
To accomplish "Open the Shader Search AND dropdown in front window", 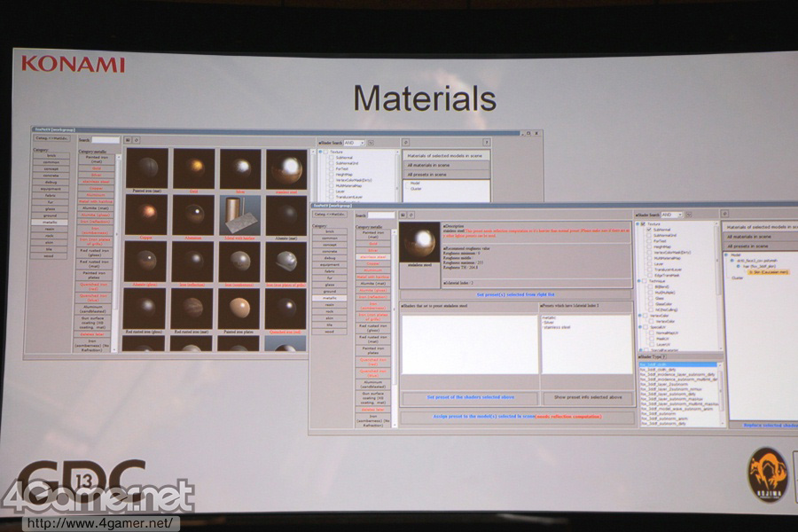I will [x=671, y=215].
